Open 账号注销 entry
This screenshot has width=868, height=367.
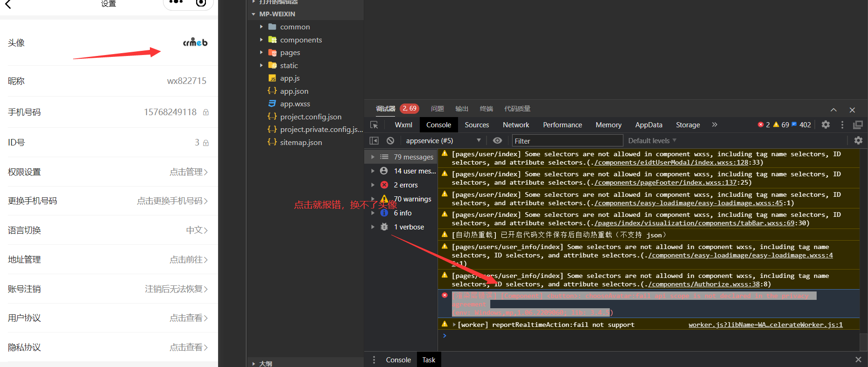coord(109,289)
